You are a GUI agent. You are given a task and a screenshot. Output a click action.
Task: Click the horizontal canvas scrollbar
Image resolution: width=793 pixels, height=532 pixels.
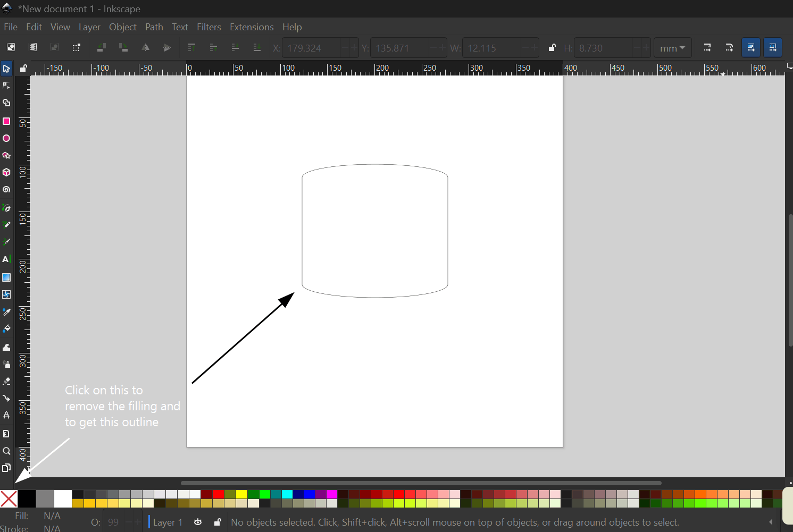(x=421, y=483)
